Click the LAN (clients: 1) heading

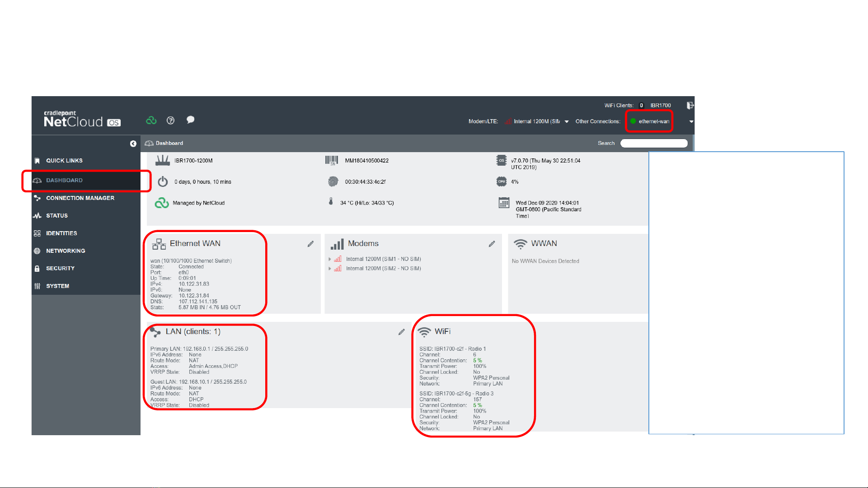pos(193,332)
